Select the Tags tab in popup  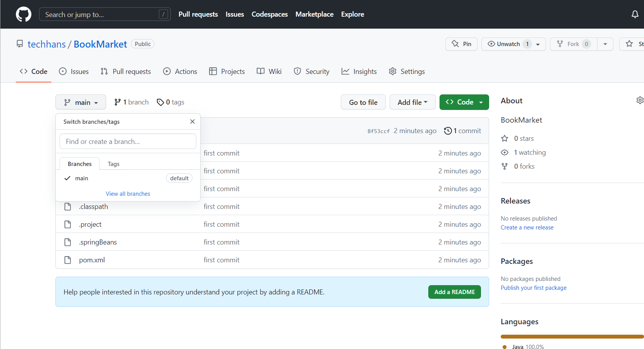[x=113, y=164]
